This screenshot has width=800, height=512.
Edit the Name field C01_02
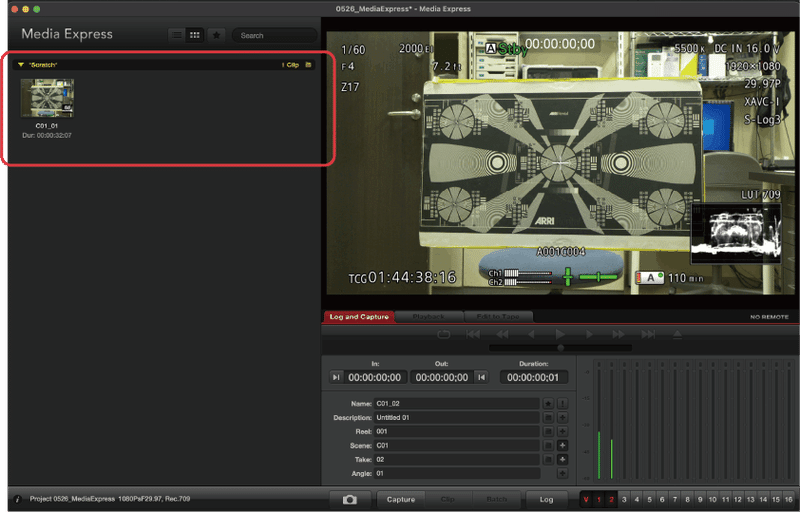click(x=457, y=403)
